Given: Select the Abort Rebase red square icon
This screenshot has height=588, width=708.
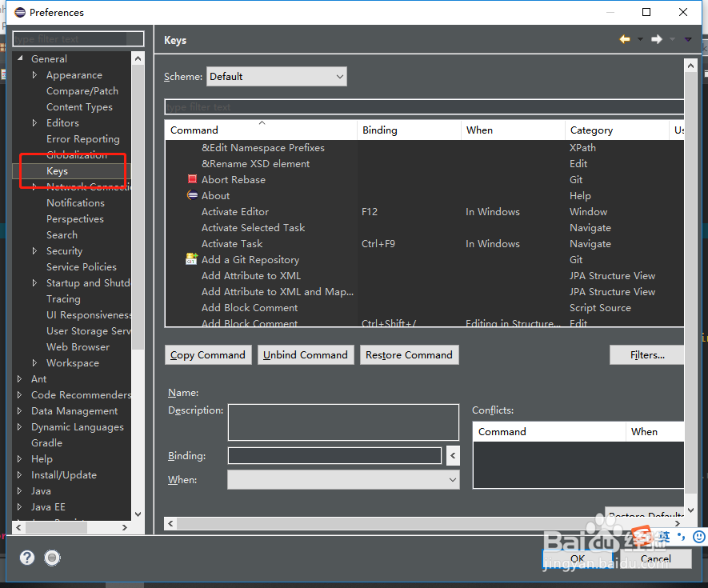Looking at the screenshot, I should (192, 179).
